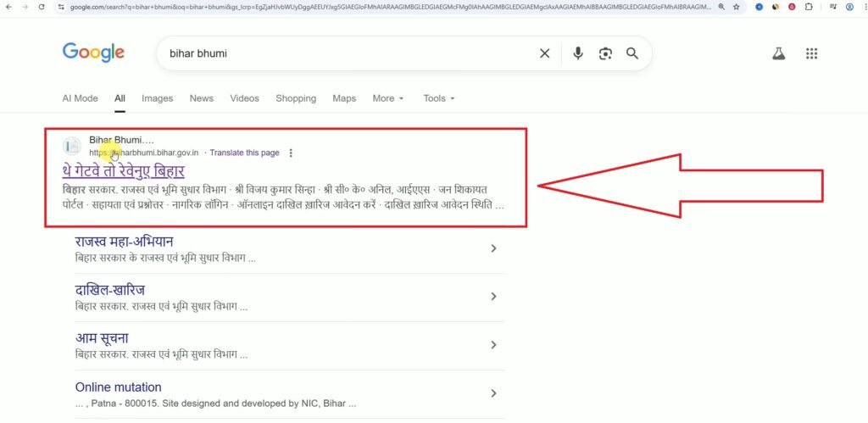Open the Tools dropdown
Viewport: 868px width, 423px height.
pos(439,98)
